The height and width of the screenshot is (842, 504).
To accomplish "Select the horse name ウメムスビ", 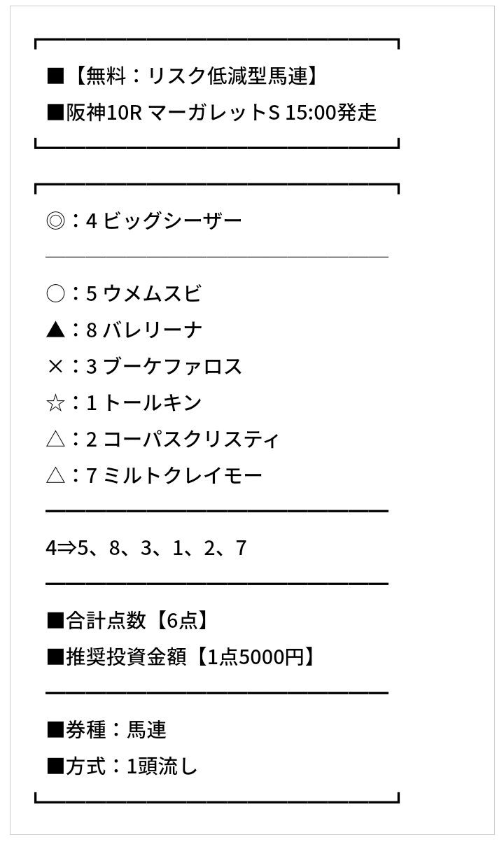I will pos(153,294).
